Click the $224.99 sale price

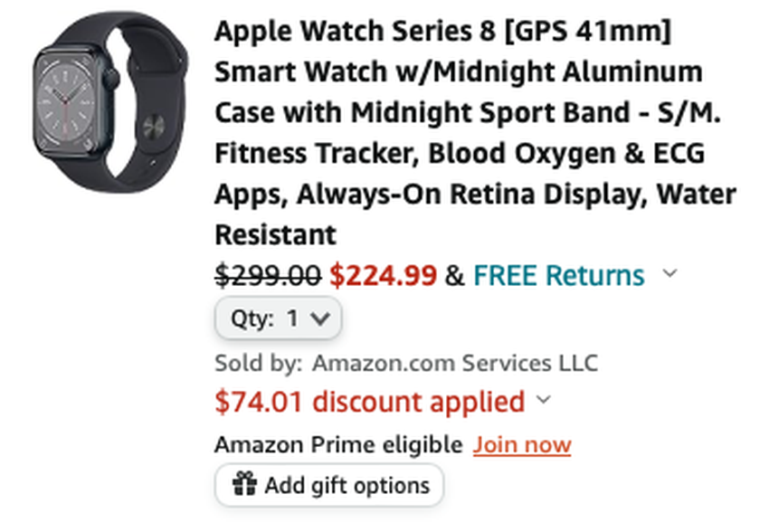(x=383, y=275)
